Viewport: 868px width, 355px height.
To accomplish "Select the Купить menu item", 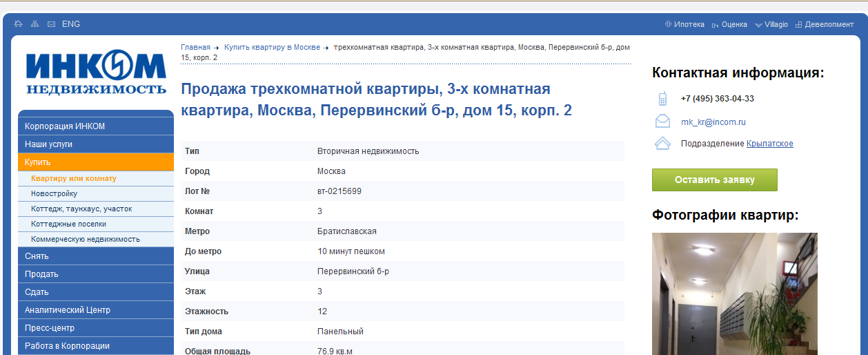I will [96, 162].
